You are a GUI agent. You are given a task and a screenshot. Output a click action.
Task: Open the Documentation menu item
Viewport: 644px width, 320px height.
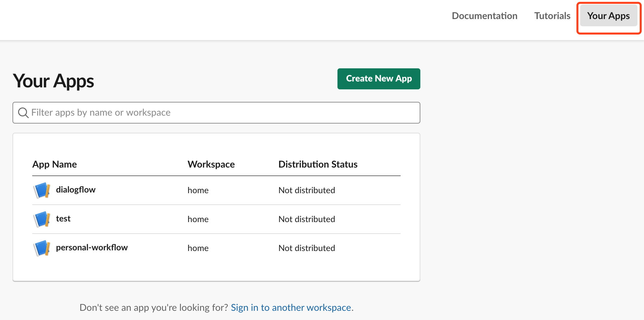point(484,16)
